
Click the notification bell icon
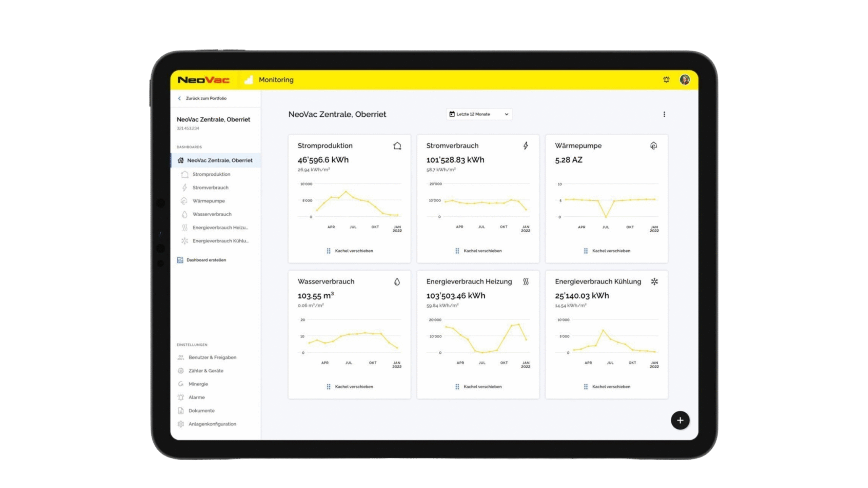[x=666, y=80]
